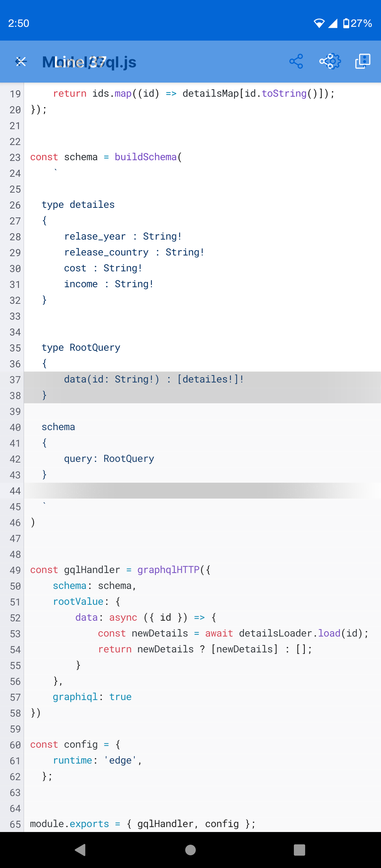Select line number 37
Image resolution: width=381 pixels, height=868 pixels.
coord(15,380)
